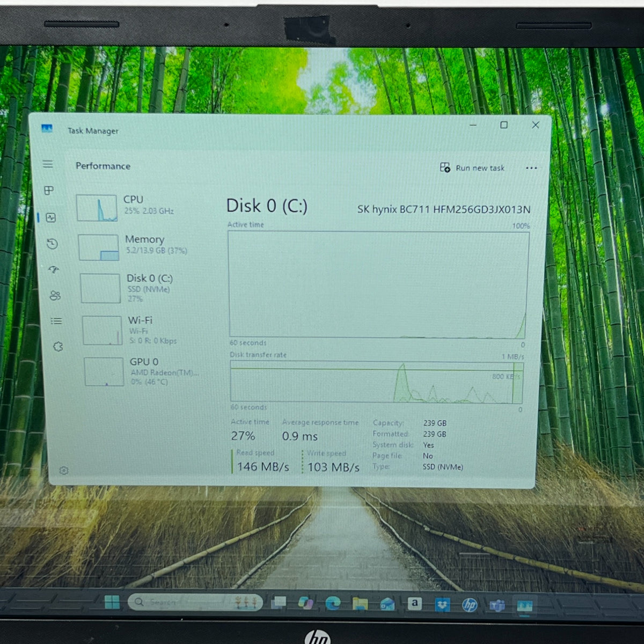Click the 103 MB/s write speed value

click(333, 467)
